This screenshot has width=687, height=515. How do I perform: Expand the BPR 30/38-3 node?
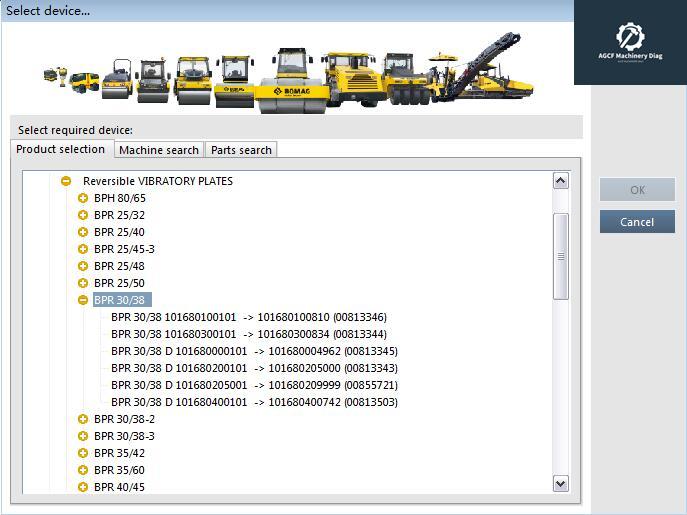coord(83,436)
